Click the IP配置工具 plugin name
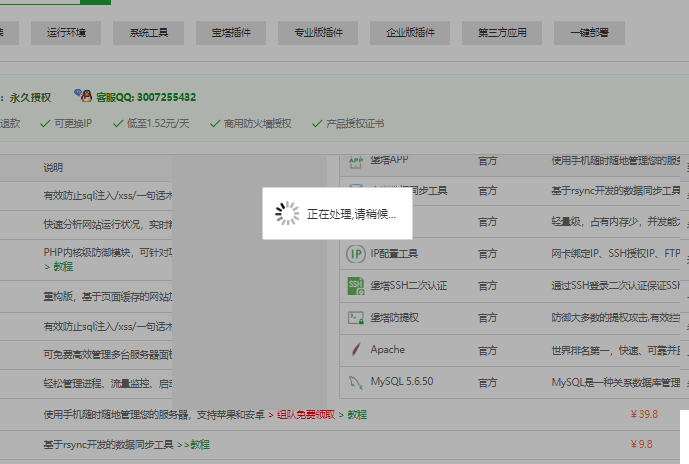Image resolution: width=689 pixels, height=464 pixels. [394, 254]
